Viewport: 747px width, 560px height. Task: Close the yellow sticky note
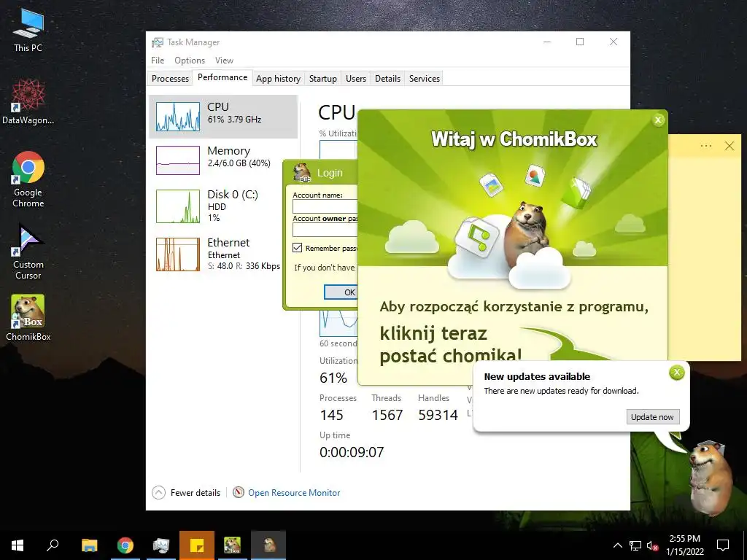click(x=729, y=146)
